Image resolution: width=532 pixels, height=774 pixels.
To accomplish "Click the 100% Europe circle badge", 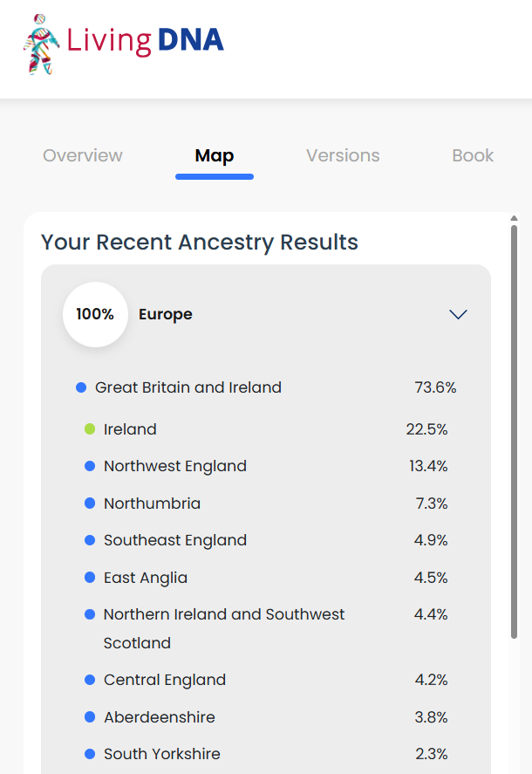I will click(x=95, y=314).
